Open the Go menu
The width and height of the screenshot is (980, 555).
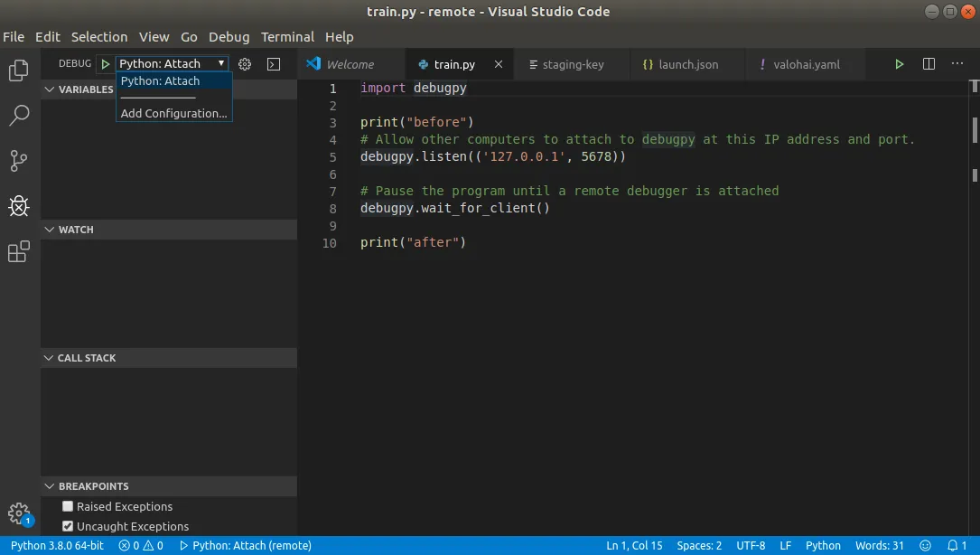189,37
